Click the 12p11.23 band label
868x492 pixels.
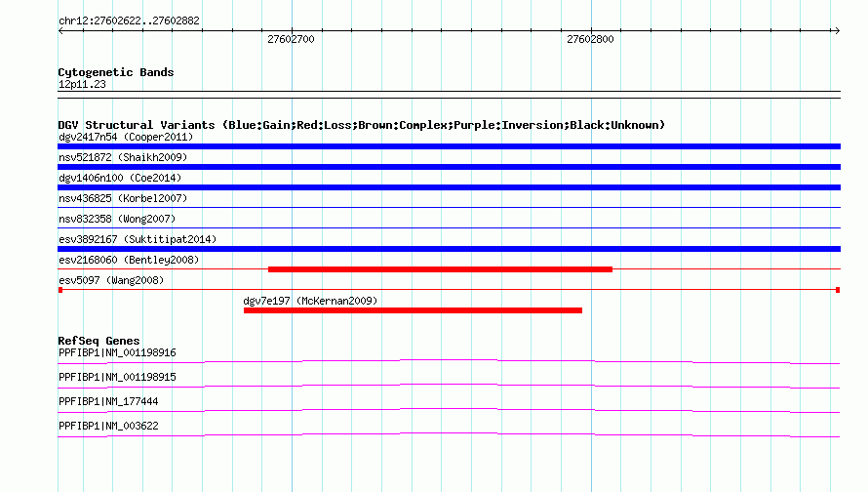click(x=82, y=84)
